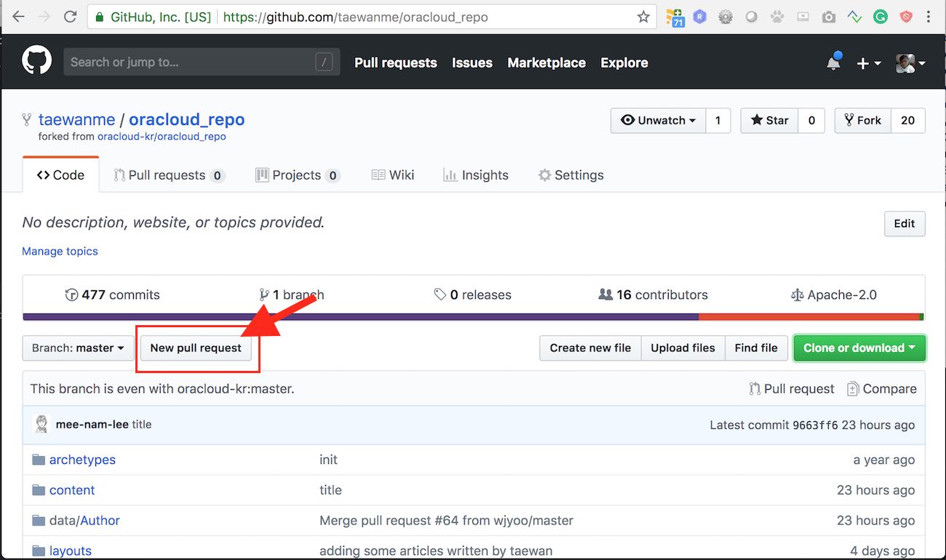Open the user avatar menu
This screenshot has height=560, width=946.
[910, 63]
